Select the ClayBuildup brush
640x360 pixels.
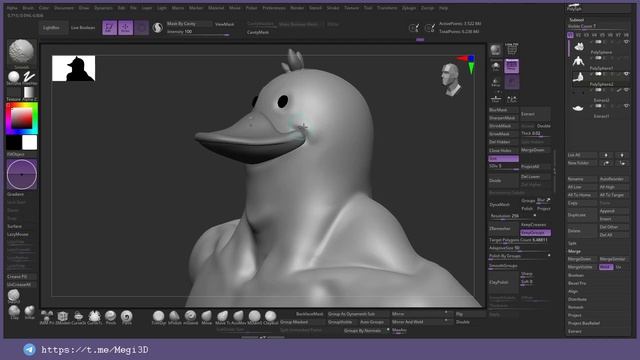270,317
